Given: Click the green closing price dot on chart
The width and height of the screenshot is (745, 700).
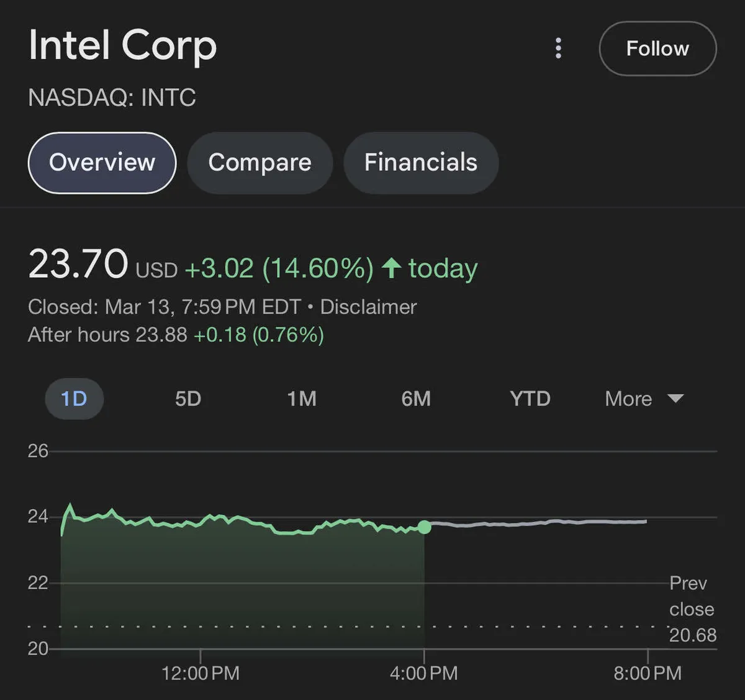Looking at the screenshot, I should tap(425, 527).
